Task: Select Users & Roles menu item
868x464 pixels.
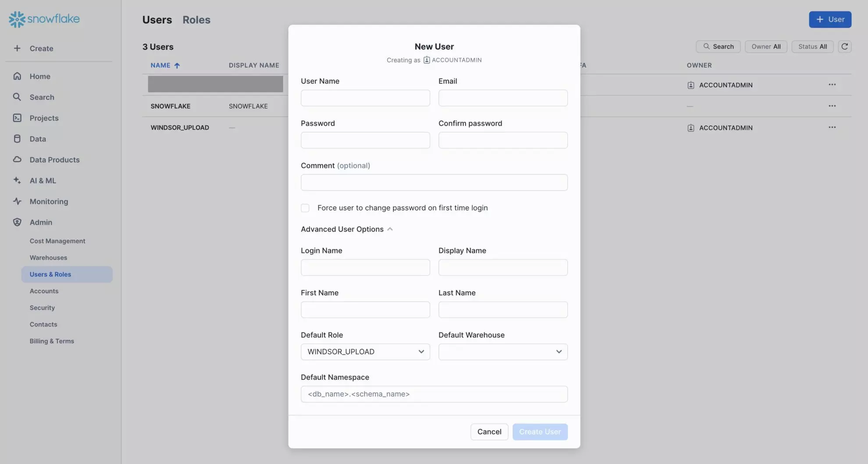Action: pos(67,274)
